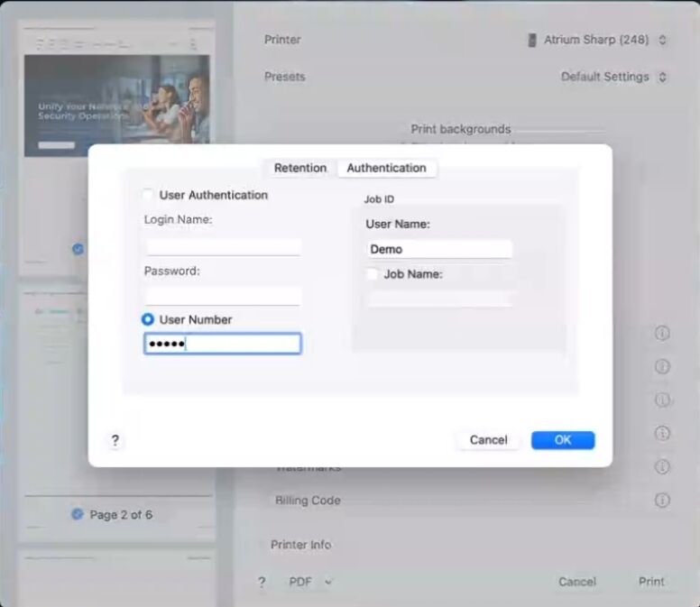This screenshot has height=607, width=700.
Task: Open the Presets Default Settings dropdown
Action: click(613, 77)
